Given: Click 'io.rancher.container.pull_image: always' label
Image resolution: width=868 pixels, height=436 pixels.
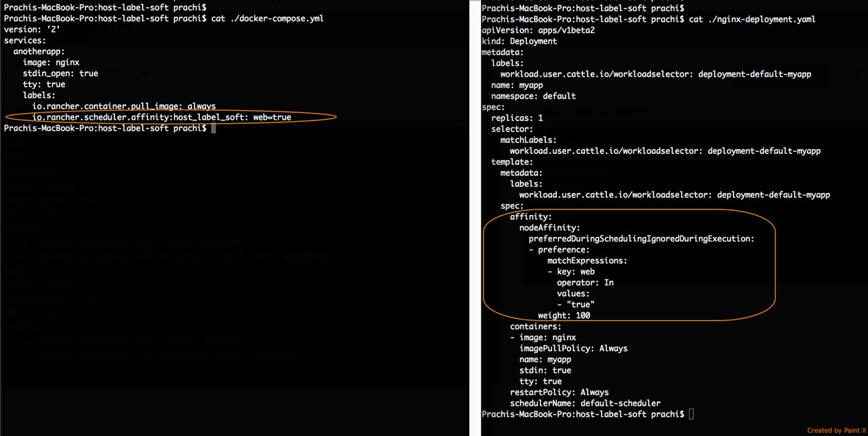Looking at the screenshot, I should [124, 106].
